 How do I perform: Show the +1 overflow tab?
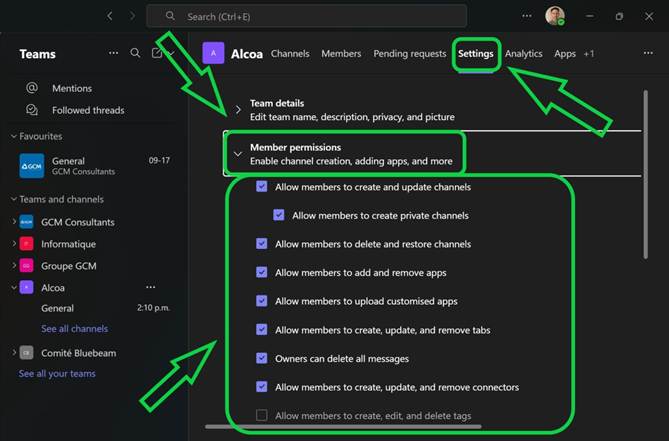click(x=589, y=54)
